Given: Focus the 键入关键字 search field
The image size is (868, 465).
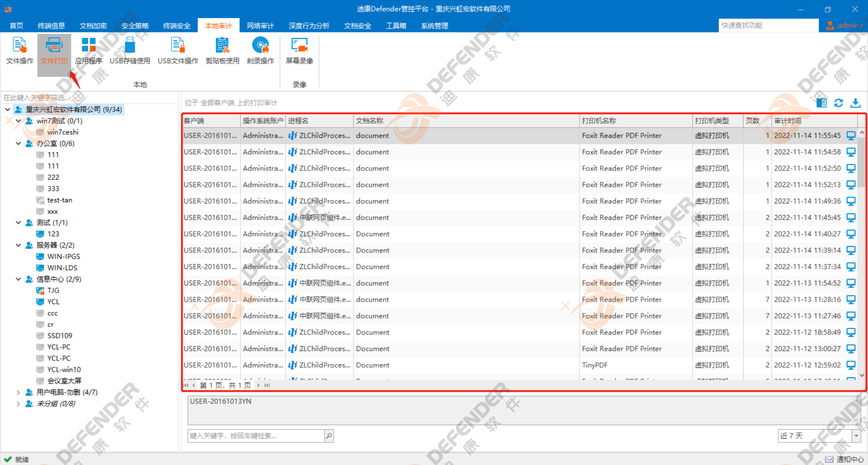Looking at the screenshot, I should (256, 436).
